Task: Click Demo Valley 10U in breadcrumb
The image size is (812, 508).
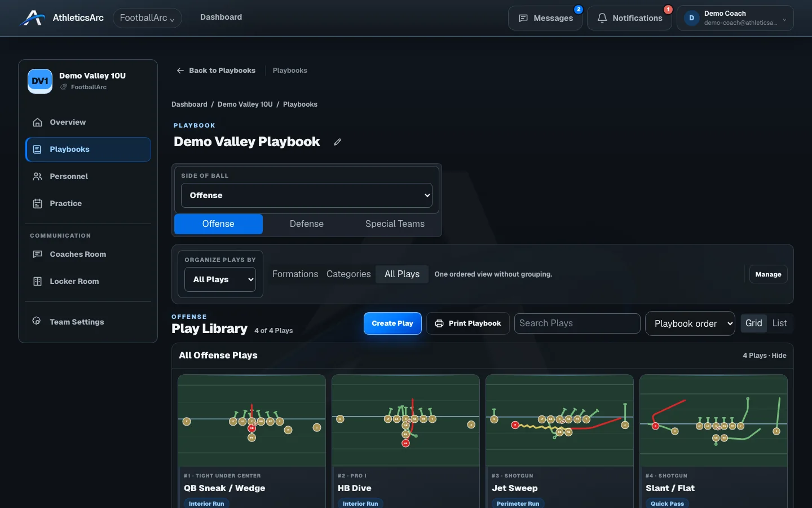Action: [x=245, y=104]
